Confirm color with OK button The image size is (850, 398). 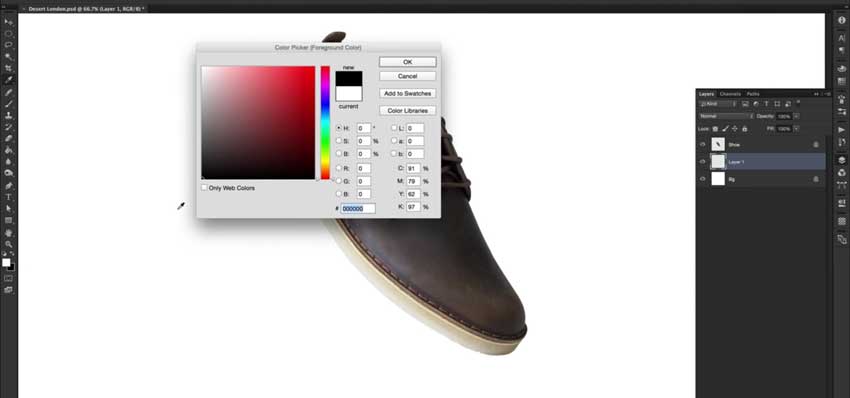pos(408,62)
